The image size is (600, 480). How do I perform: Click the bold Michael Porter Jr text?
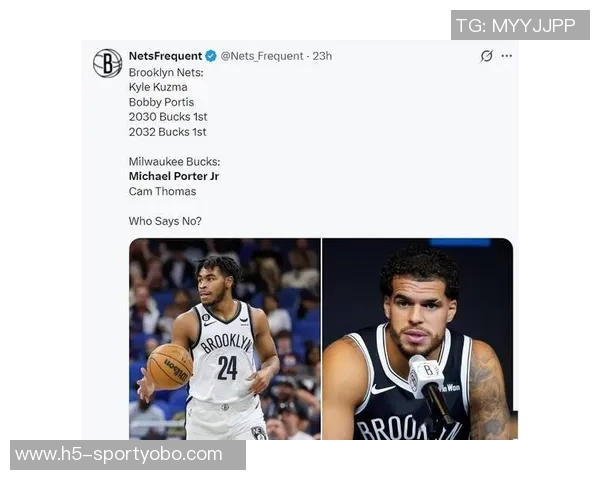tap(174, 176)
